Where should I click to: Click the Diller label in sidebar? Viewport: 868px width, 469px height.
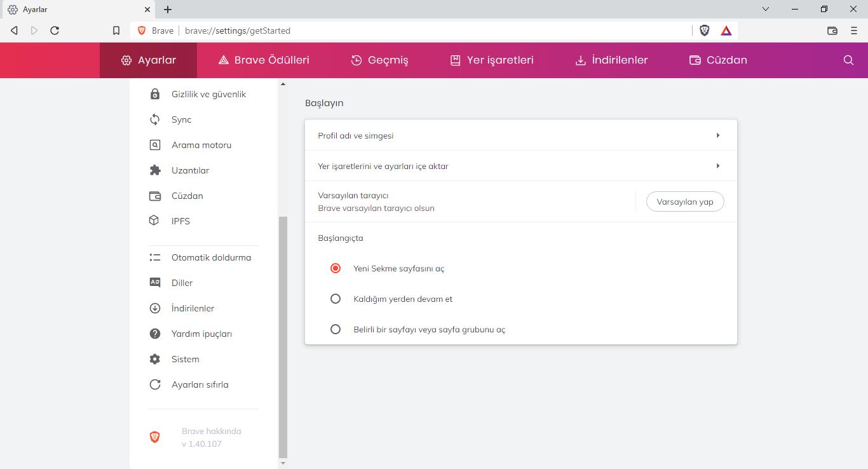pos(182,283)
